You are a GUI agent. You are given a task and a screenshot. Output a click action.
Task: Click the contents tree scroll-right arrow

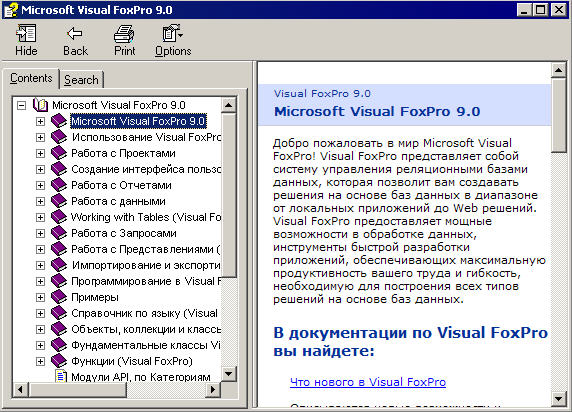(x=213, y=389)
